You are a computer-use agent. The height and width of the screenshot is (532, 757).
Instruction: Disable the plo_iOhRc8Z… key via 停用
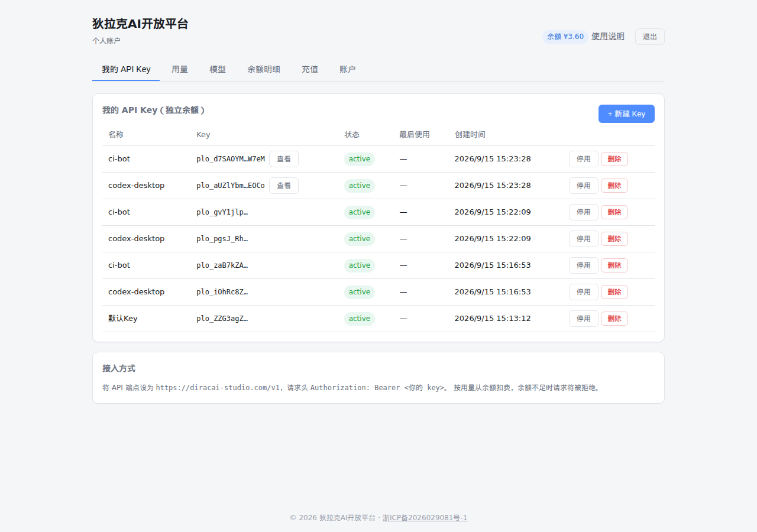pyautogui.click(x=584, y=292)
